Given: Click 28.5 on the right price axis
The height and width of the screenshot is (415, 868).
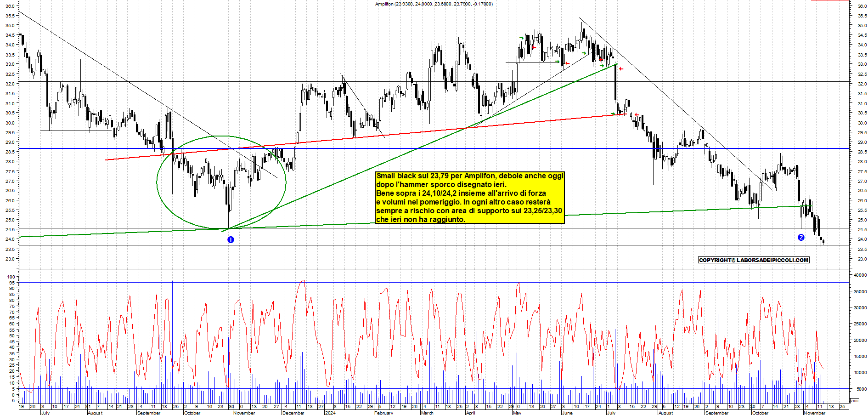Looking at the screenshot, I should (862, 152).
